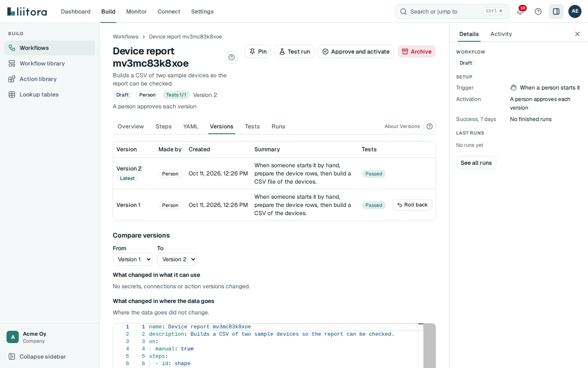
Task: Click the Latest label under Version 2
Action: pyautogui.click(x=127, y=178)
